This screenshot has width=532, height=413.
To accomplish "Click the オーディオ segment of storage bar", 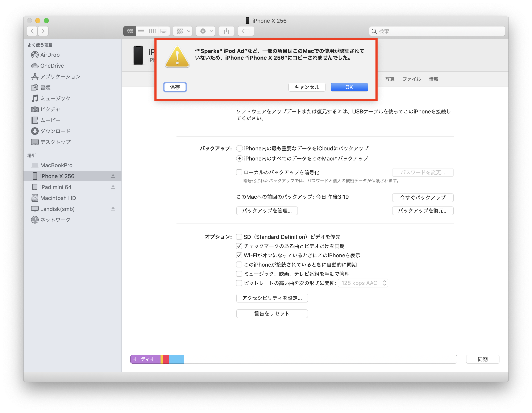I will point(145,359).
